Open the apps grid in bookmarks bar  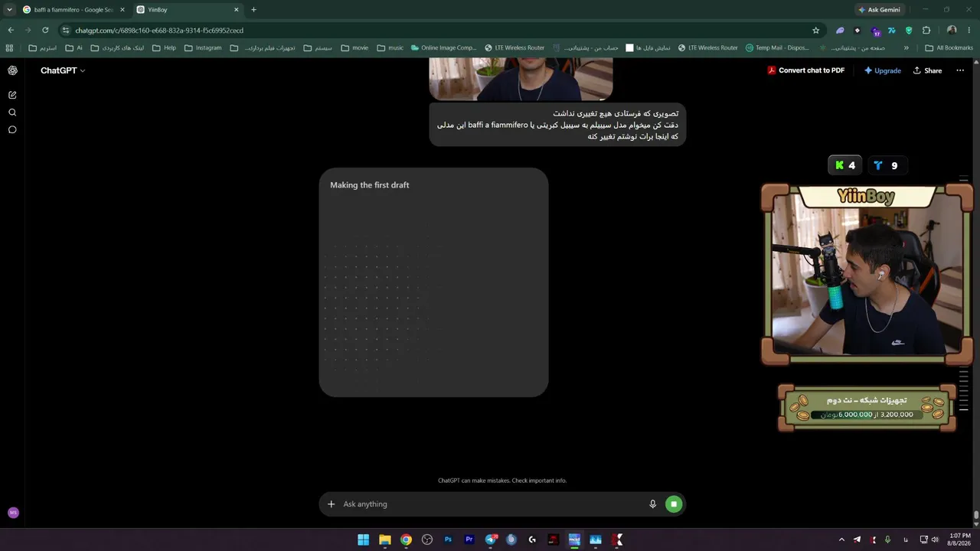point(9,47)
